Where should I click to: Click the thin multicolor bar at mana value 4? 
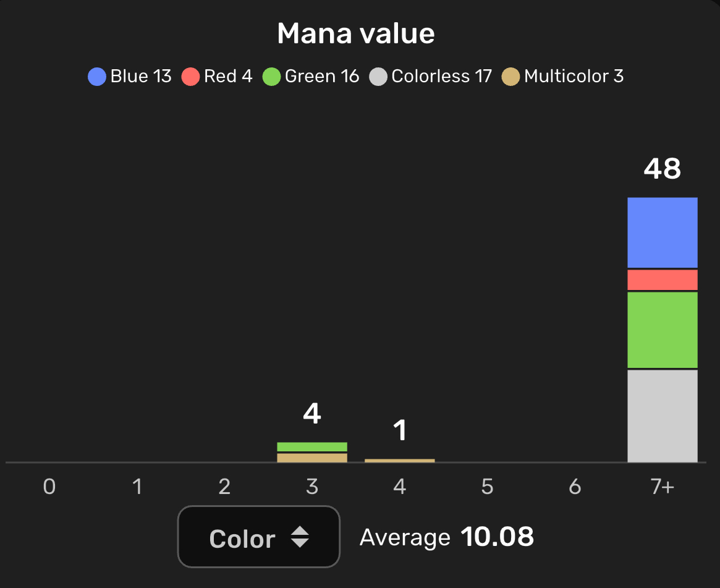pos(400,460)
